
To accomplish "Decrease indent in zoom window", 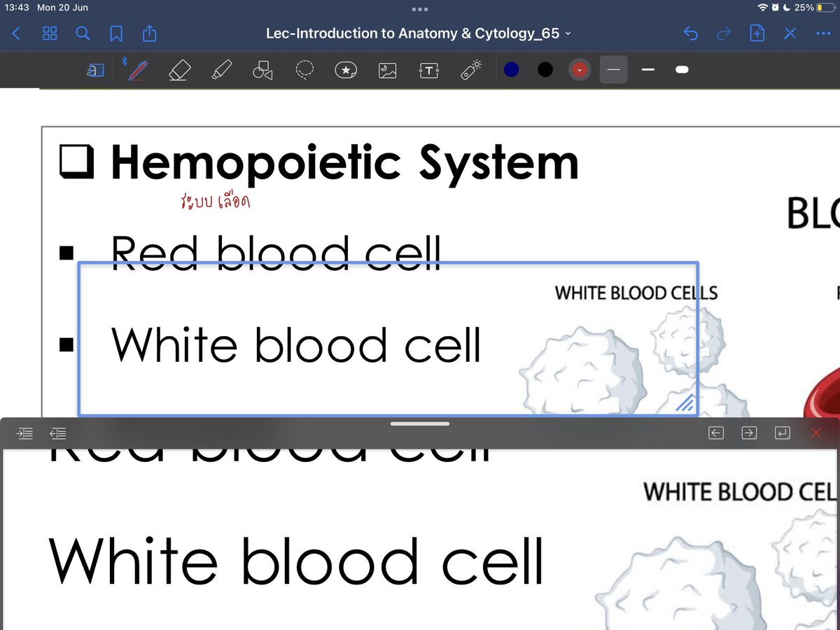I will 58,433.
